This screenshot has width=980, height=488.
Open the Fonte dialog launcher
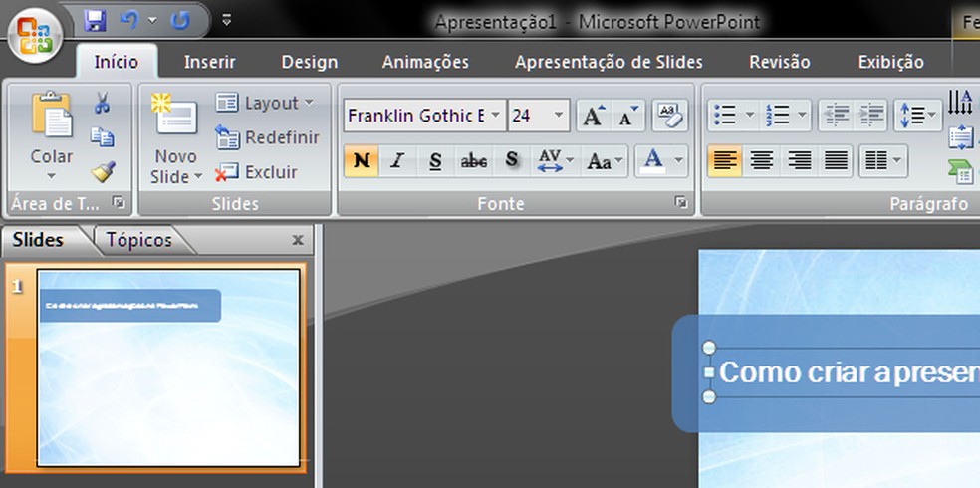click(681, 202)
